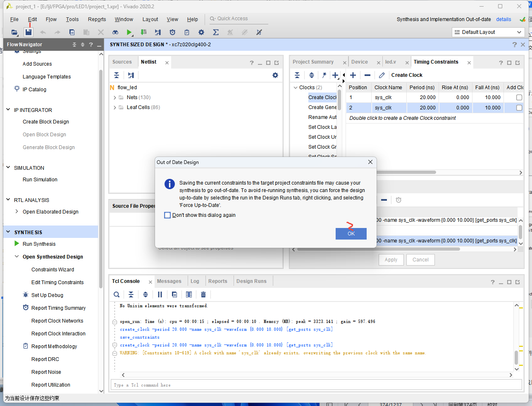Edit the constraint with the pencil icon
The image size is (532, 406).
(382, 75)
